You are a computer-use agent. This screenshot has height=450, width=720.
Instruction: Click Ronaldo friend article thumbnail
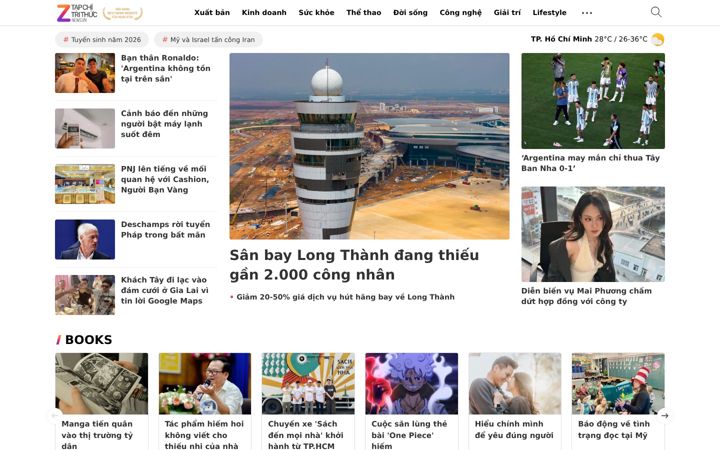pos(85,73)
